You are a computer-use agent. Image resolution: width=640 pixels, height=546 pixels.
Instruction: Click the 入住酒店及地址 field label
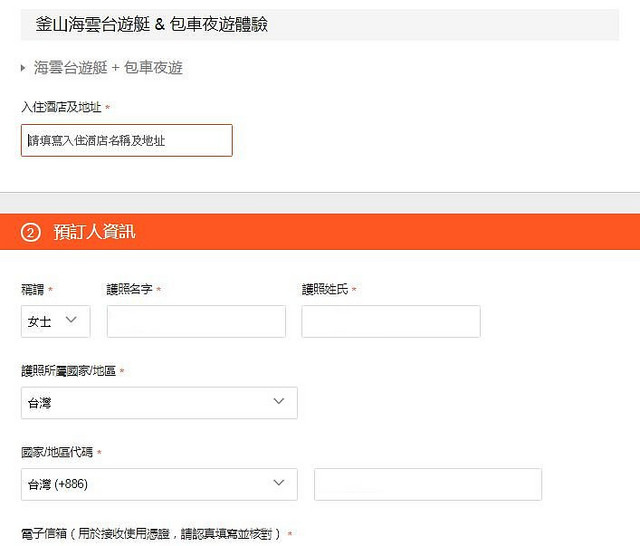[61, 106]
